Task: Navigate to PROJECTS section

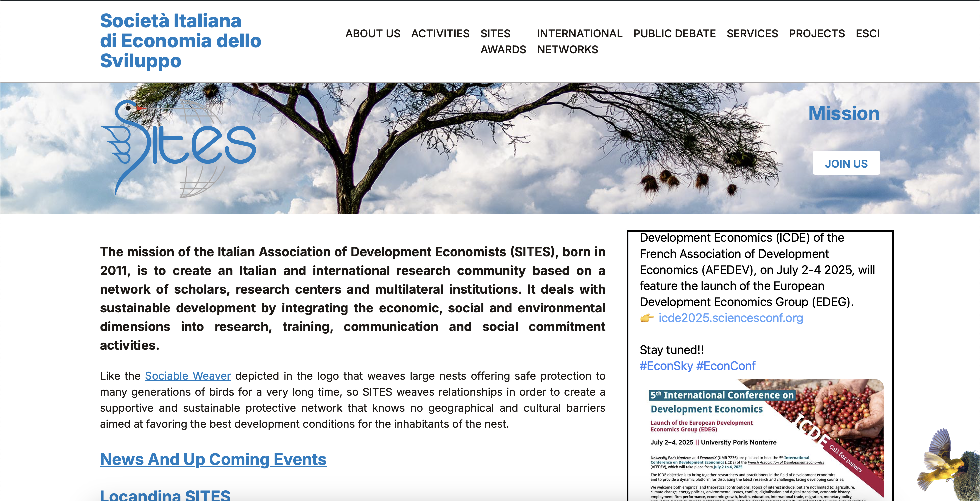Action: coord(817,33)
